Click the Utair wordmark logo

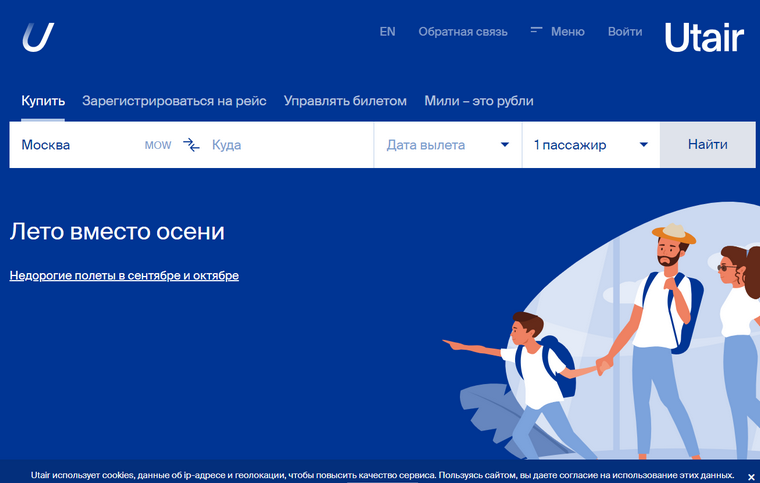[x=704, y=37]
